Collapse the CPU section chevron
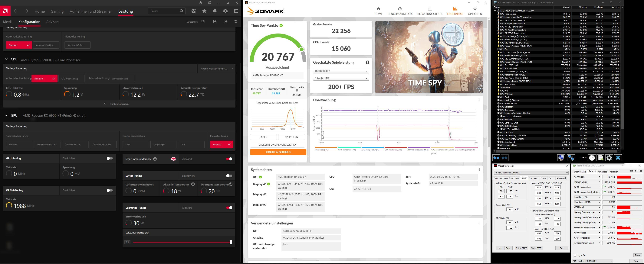This screenshot has width=644, height=264. click(x=6, y=59)
